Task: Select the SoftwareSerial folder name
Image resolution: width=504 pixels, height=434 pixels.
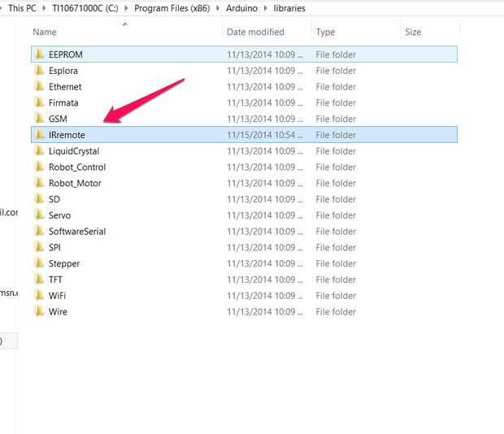Action: 77,232
